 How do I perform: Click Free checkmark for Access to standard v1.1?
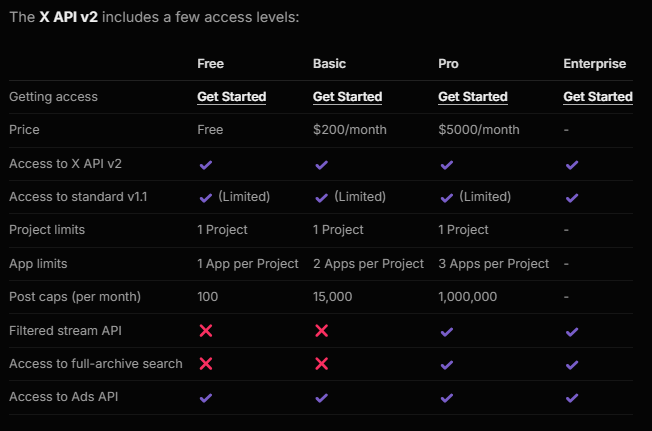click(x=206, y=198)
